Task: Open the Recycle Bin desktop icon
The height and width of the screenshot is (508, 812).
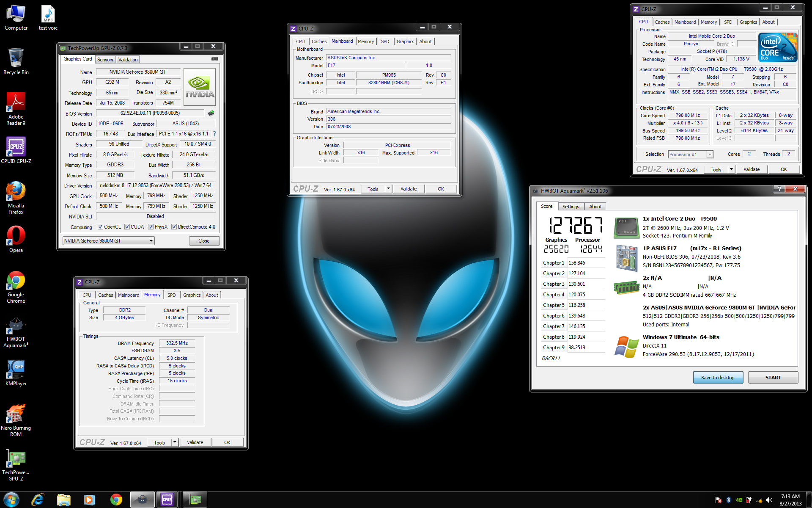Action: pos(16,62)
